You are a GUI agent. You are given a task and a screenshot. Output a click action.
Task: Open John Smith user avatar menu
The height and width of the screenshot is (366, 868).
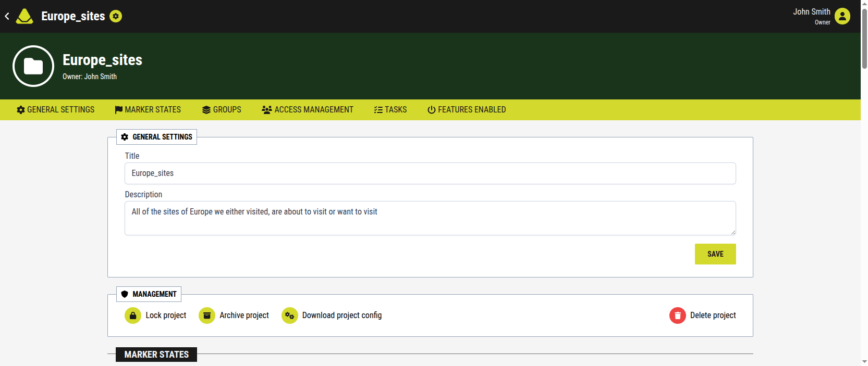[x=842, y=16]
